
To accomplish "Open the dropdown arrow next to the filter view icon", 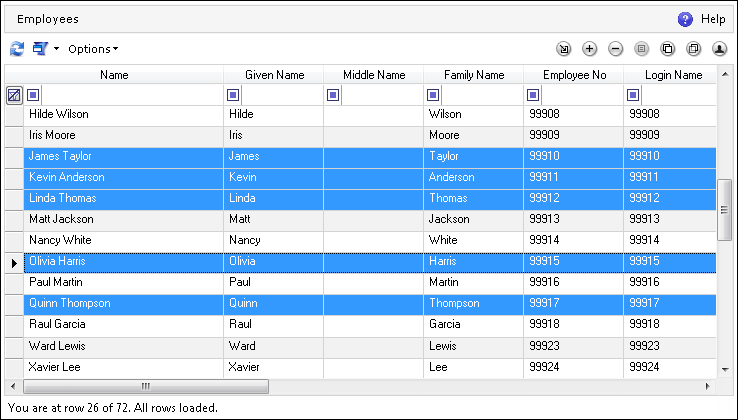I will tap(56, 48).
